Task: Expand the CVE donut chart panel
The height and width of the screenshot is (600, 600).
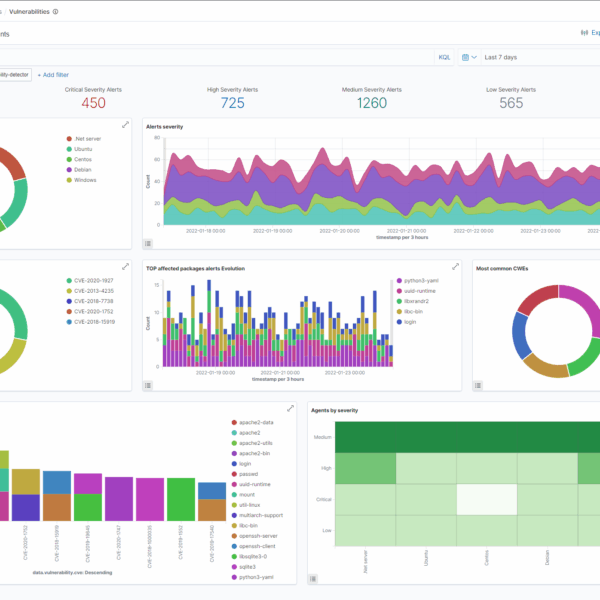Action: click(x=125, y=267)
